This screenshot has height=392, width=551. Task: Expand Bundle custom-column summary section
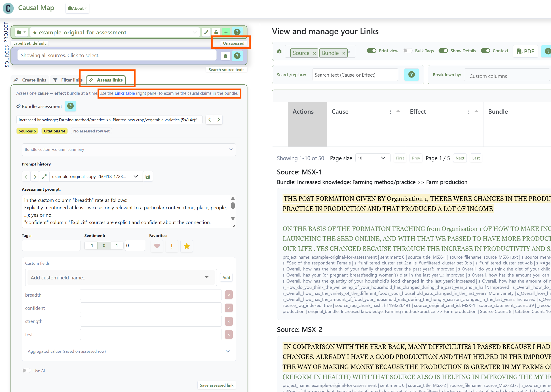click(x=129, y=149)
